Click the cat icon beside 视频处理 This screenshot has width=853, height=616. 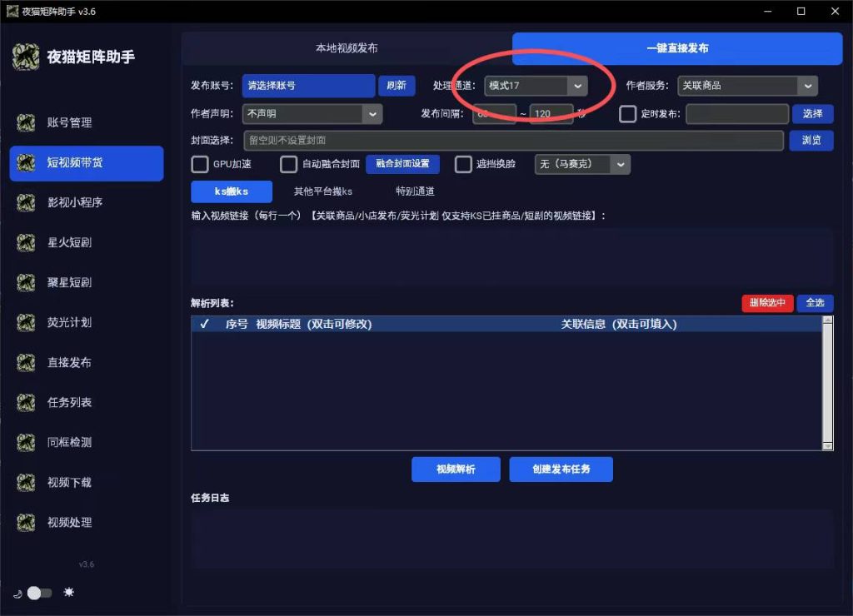click(x=26, y=522)
